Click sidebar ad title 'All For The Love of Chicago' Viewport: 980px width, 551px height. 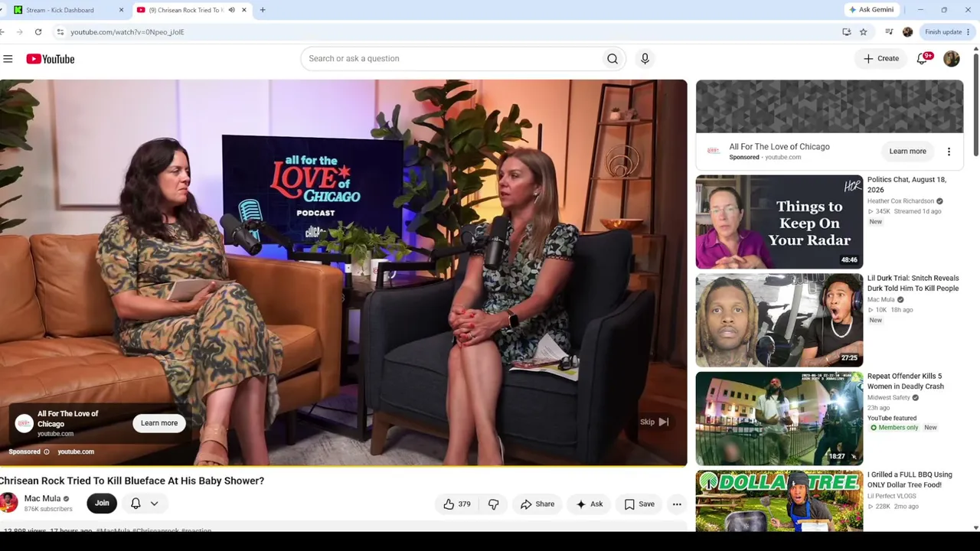779,147
